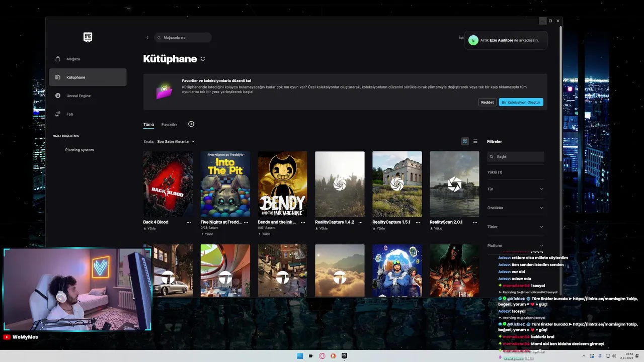Expand the Türler filter
The image size is (644, 362).
tap(516, 227)
